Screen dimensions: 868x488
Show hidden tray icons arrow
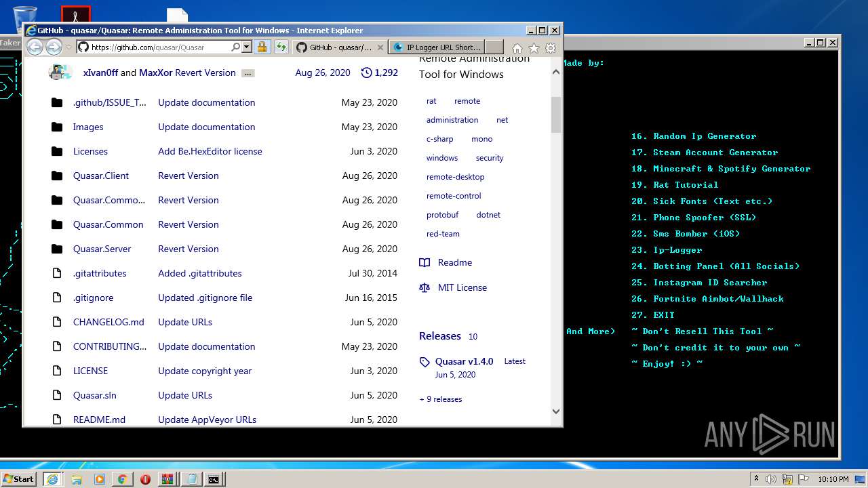756,479
